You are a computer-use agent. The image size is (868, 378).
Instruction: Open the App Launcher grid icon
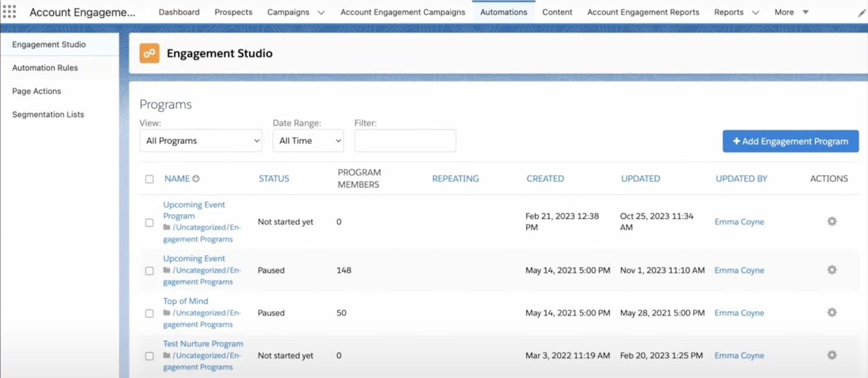9,12
